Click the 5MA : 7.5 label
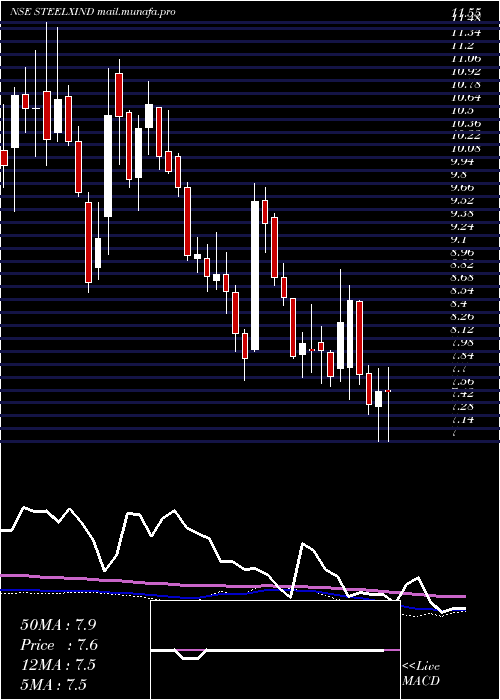 pyautogui.click(x=54, y=684)
